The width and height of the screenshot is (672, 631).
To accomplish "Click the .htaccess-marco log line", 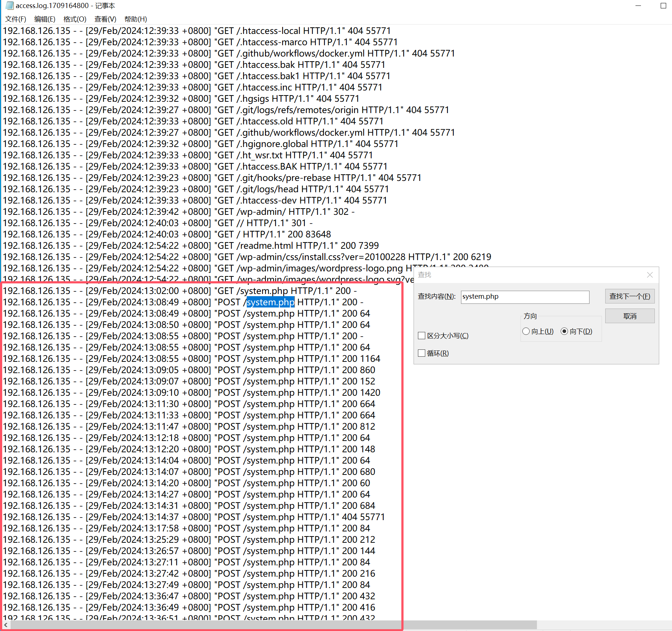I will tap(200, 42).
